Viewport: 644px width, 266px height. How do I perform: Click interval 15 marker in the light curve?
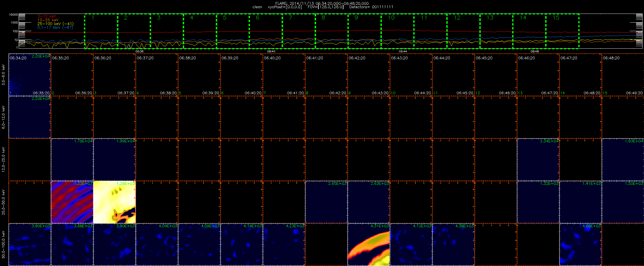[x=556, y=18]
